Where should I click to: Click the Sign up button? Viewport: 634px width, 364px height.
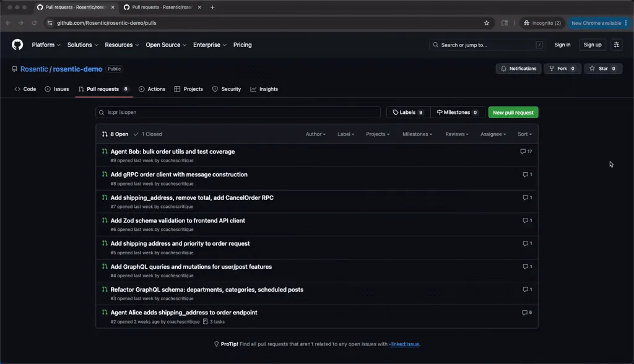pyautogui.click(x=593, y=45)
